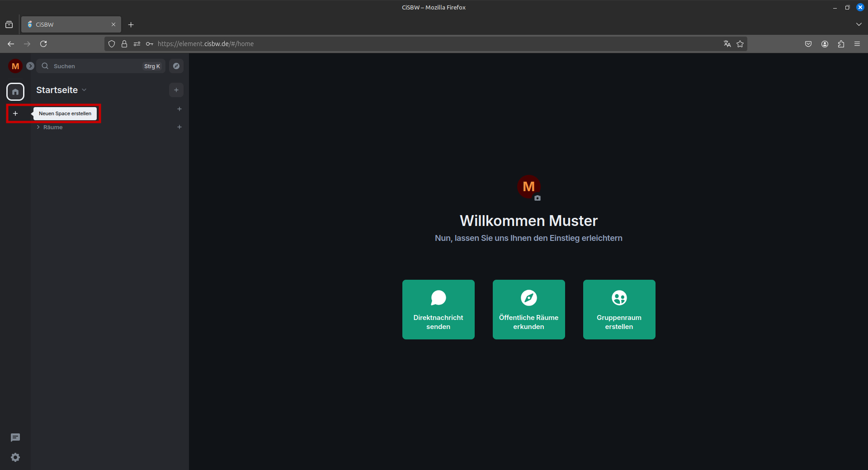Viewport: 868px width, 470px height.
Task: Click the plus icon to create new Space
Action: pos(15,113)
